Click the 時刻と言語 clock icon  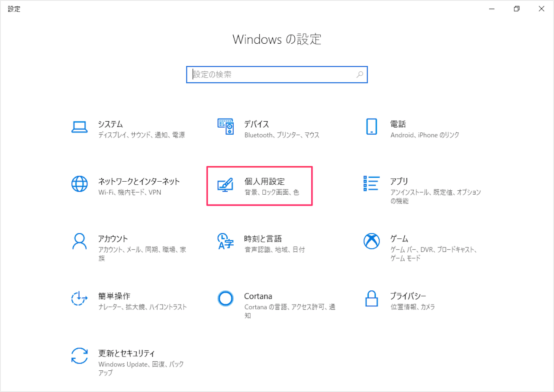click(225, 241)
